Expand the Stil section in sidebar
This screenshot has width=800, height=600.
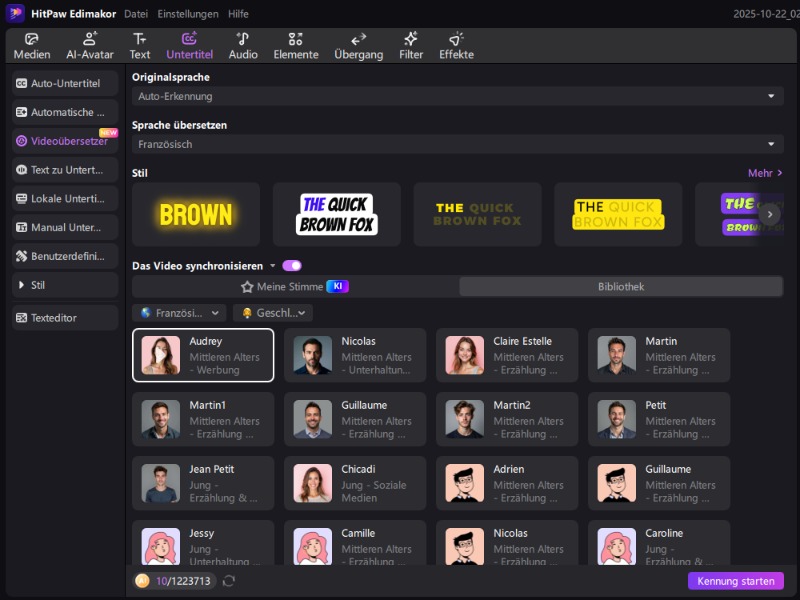(x=64, y=285)
